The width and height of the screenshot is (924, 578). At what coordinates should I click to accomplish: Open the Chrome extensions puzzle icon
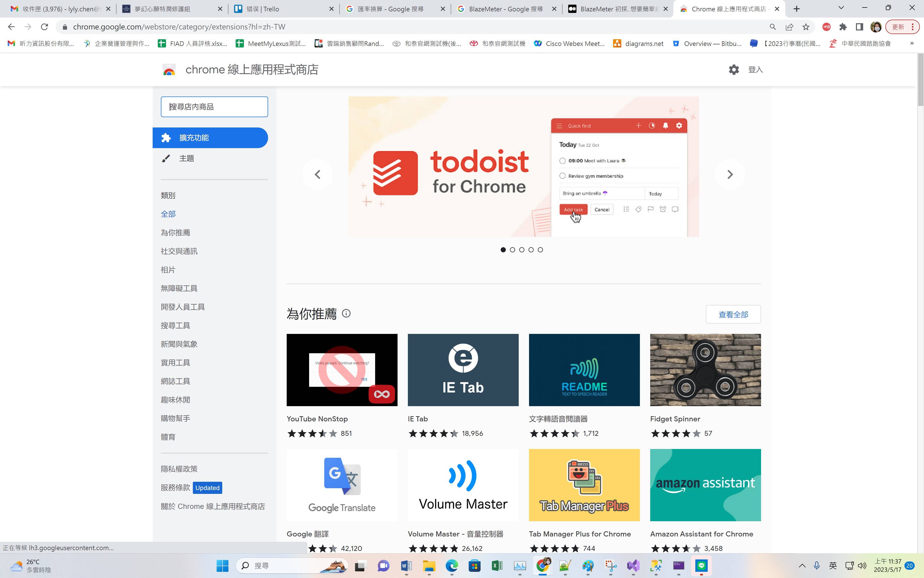(843, 27)
